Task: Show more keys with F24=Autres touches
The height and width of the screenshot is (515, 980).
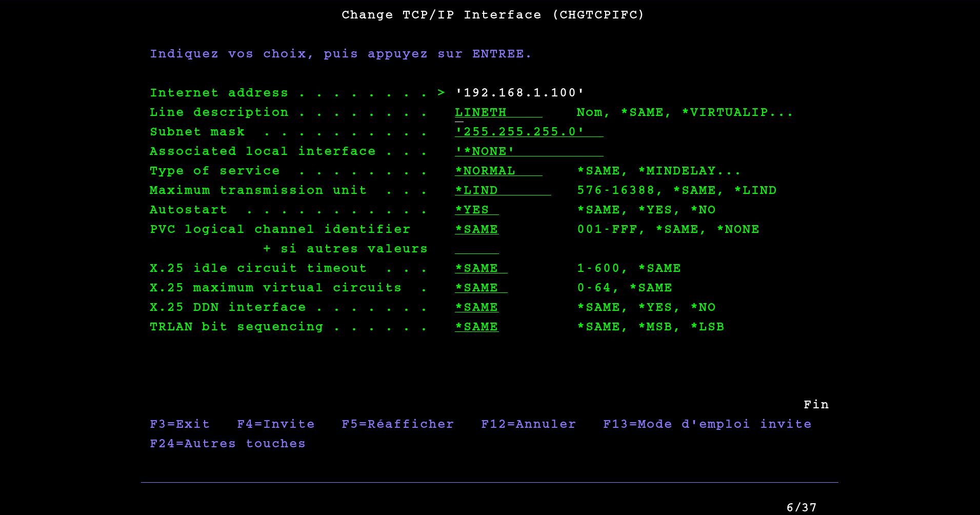Action: tap(227, 444)
